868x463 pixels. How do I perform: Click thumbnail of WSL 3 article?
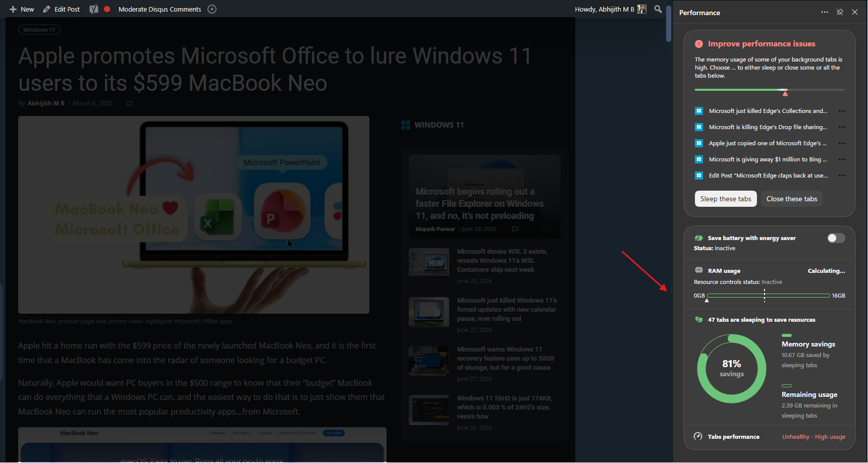tap(429, 261)
